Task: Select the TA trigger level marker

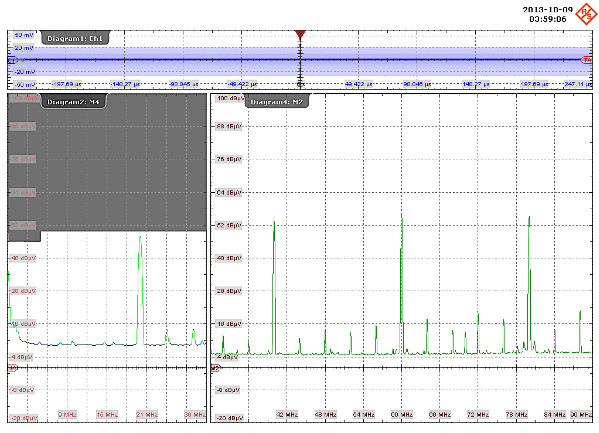Action: (x=587, y=60)
